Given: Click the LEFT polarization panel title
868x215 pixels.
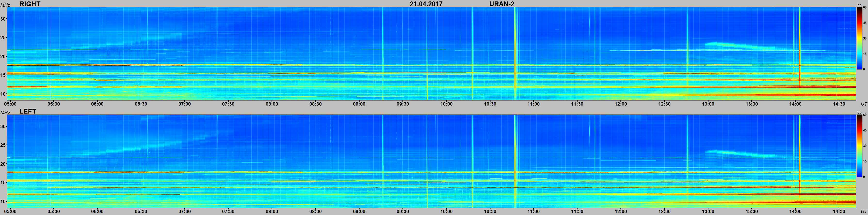Looking at the screenshot, I should (x=28, y=111).
